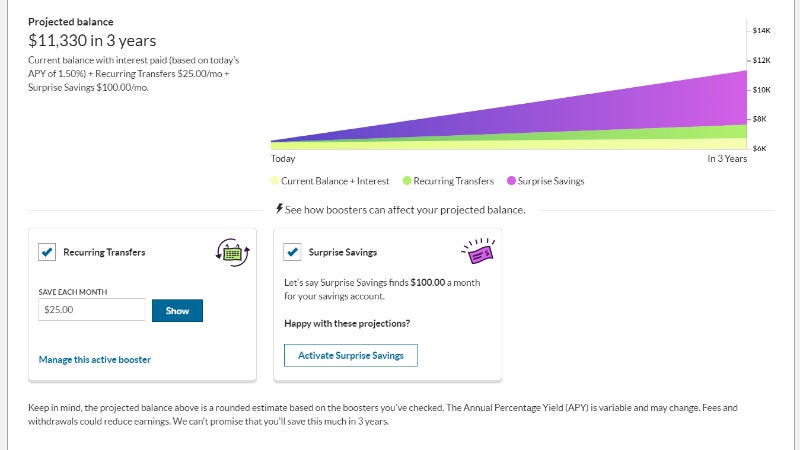Viewport: 800px width, 450px height.
Task: Open Manage this active booster link
Action: point(95,359)
